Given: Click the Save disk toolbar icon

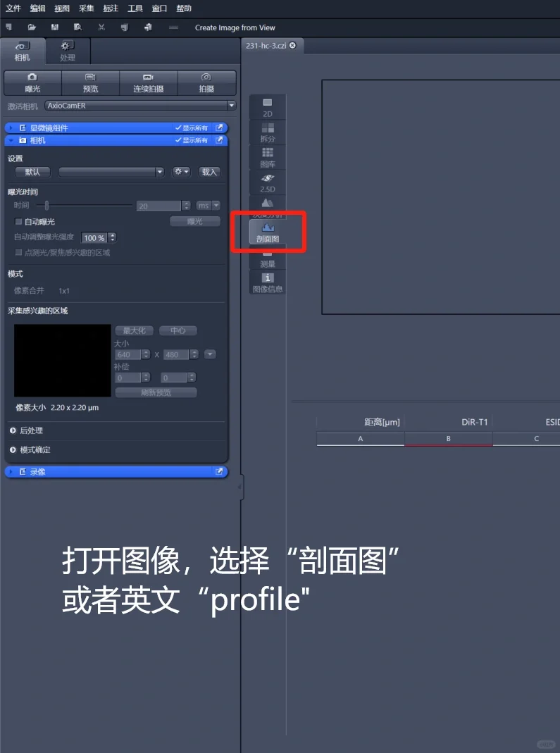Looking at the screenshot, I should pos(55,27).
